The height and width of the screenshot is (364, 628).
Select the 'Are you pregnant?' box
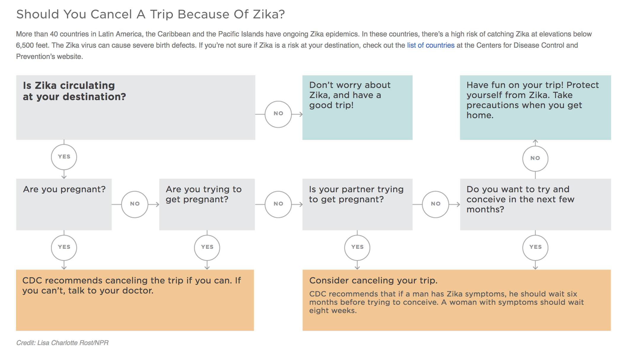pyautogui.click(x=64, y=204)
